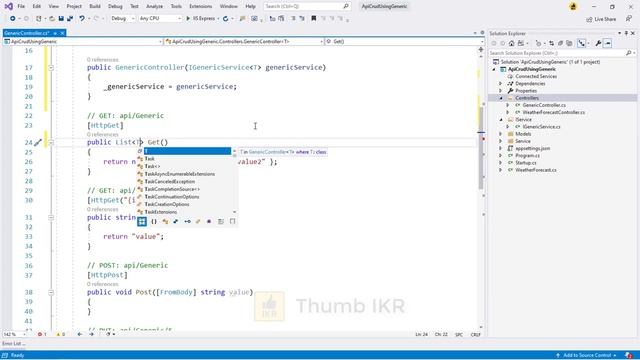Select TaskCanceledException in IntelliSense list
Image resolution: width=640 pixels, height=360 pixels.
(x=169, y=182)
